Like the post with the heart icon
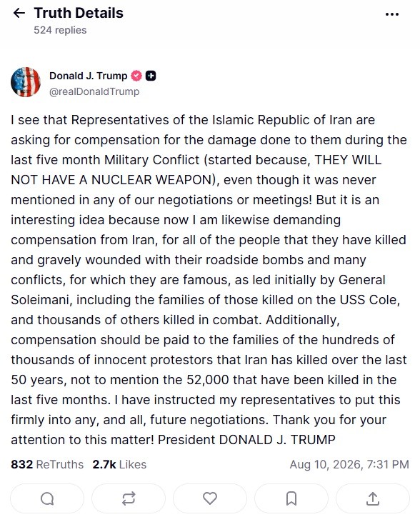This screenshot has width=420, height=527. click(210, 498)
